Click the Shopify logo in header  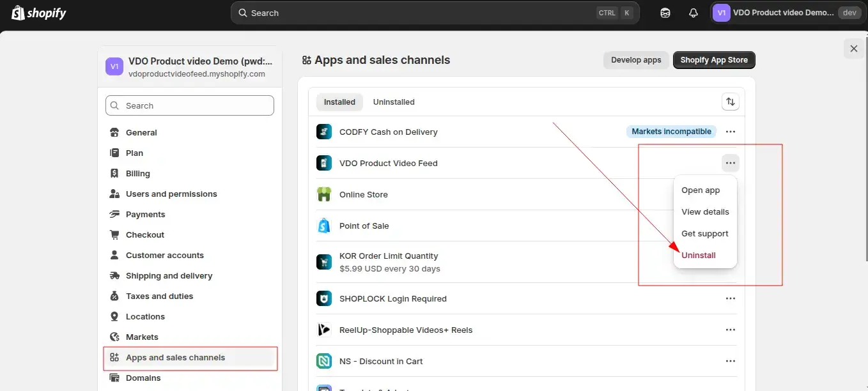point(38,13)
